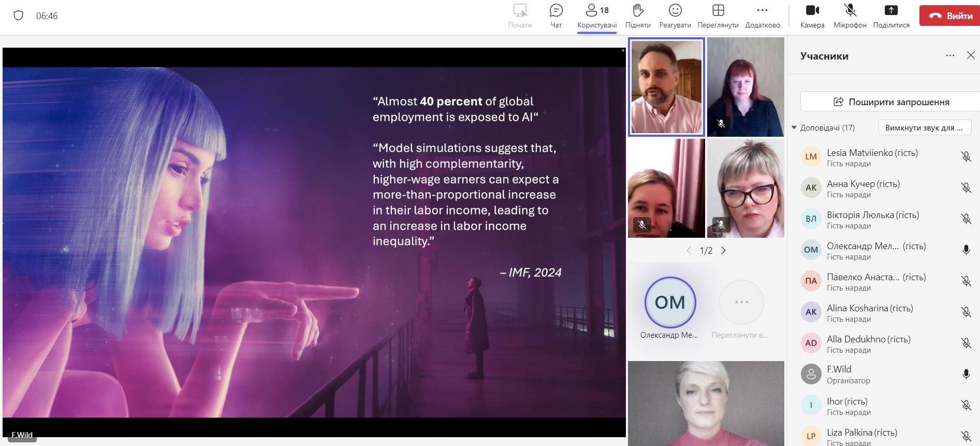Select Вікторія Люлька ВЛ avatar
Viewport: 980px width, 446px height.
811,219
